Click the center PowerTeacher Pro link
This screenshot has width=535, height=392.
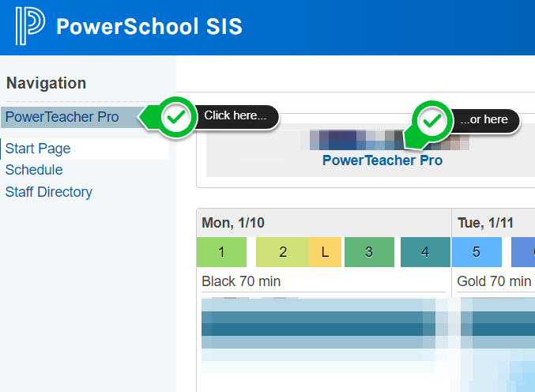382,160
